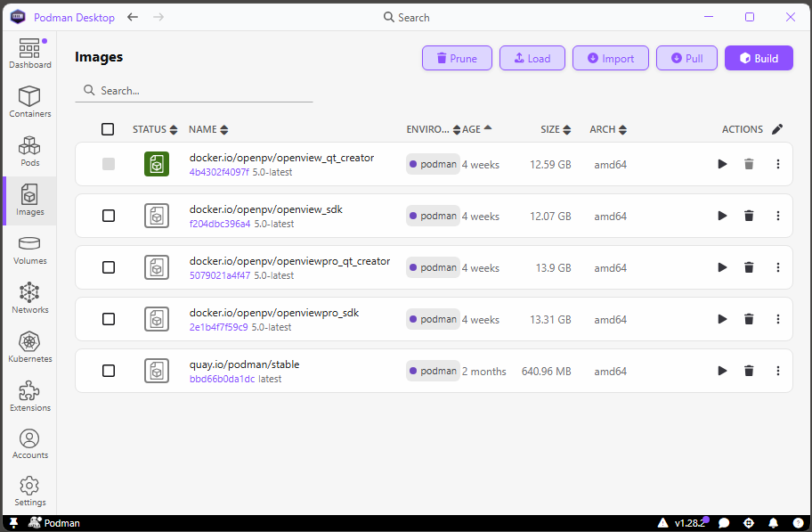Viewport: 812px width, 532px height.
Task: Open the feedback chat bubble icon
Action: point(724,523)
